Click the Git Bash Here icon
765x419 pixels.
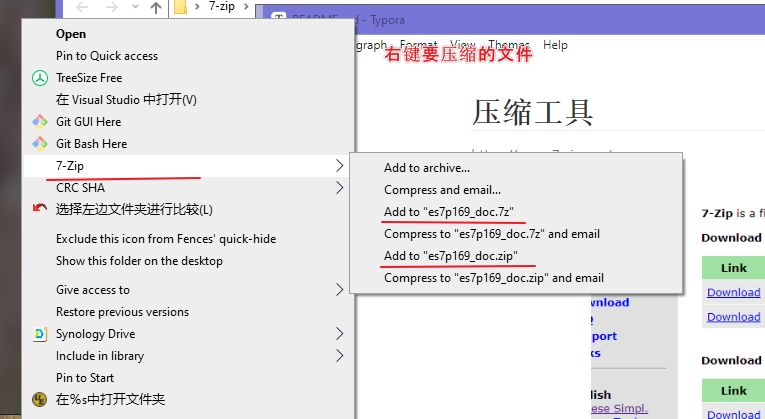[40, 144]
